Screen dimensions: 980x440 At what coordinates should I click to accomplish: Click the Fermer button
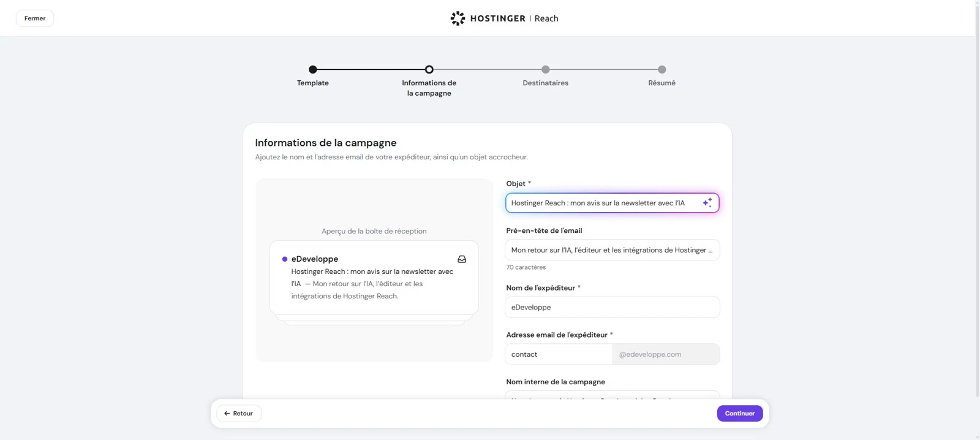coord(35,18)
